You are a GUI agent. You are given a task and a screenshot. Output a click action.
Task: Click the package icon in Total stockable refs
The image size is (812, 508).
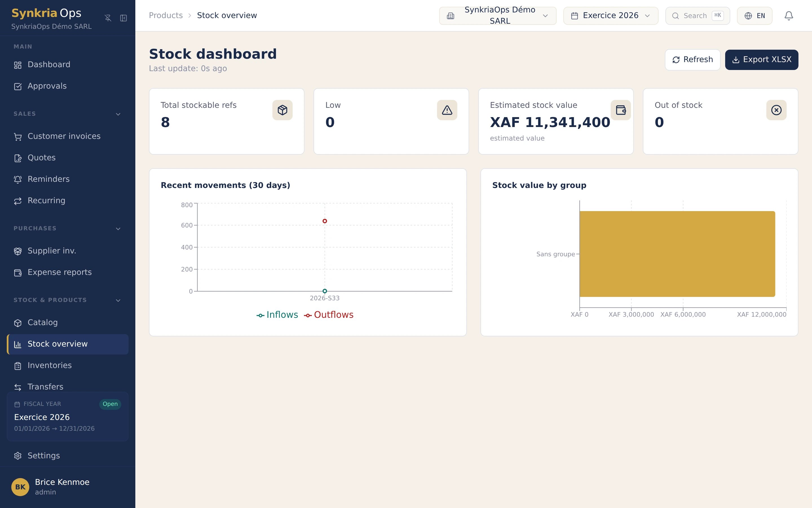pos(282,110)
